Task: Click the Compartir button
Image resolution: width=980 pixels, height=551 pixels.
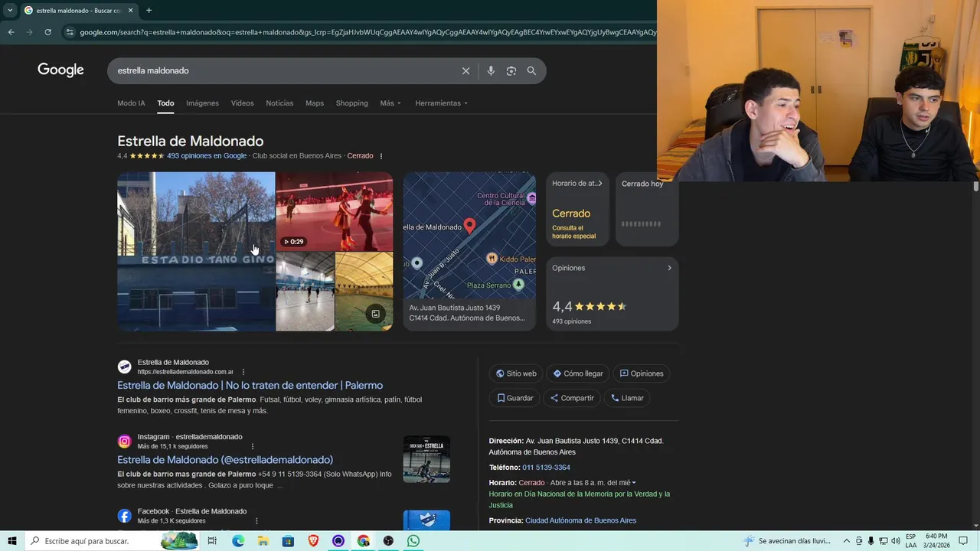Action: click(x=572, y=398)
